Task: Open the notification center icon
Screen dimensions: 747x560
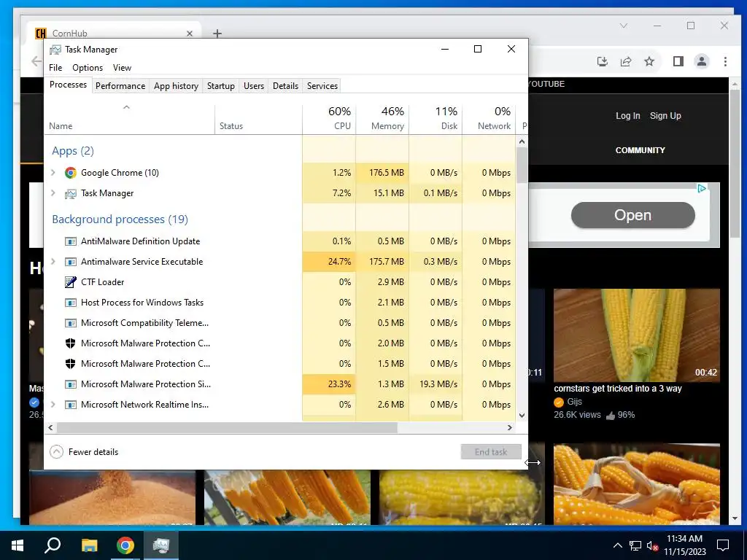Action: click(x=723, y=545)
